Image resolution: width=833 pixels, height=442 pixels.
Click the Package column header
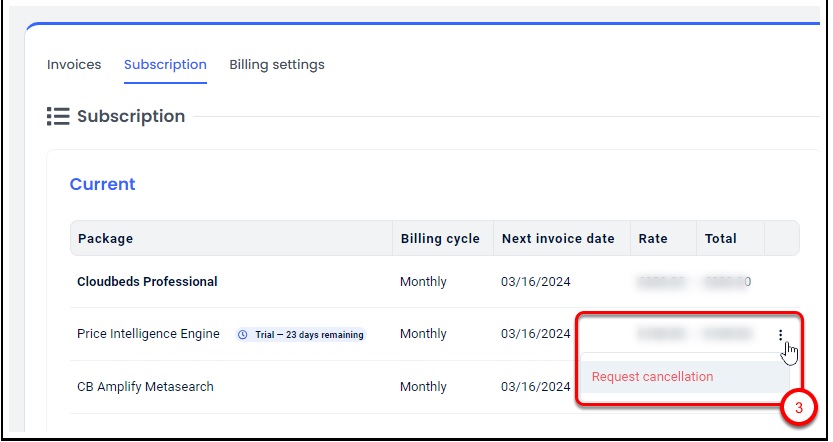click(105, 239)
